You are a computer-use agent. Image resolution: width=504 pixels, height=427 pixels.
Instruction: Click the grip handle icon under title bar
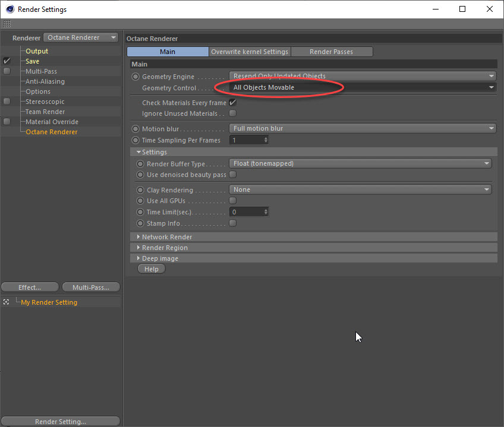7,24
